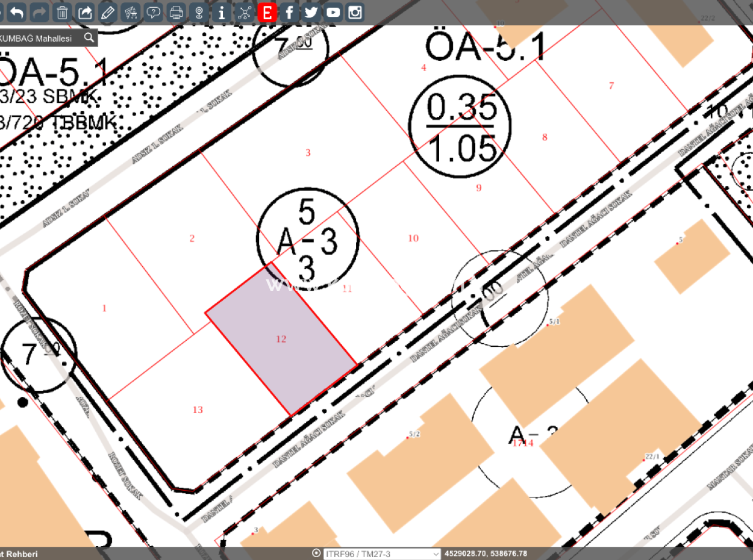Image resolution: width=753 pixels, height=560 pixels.
Task: Click the search magnifier button
Action: [x=89, y=38]
